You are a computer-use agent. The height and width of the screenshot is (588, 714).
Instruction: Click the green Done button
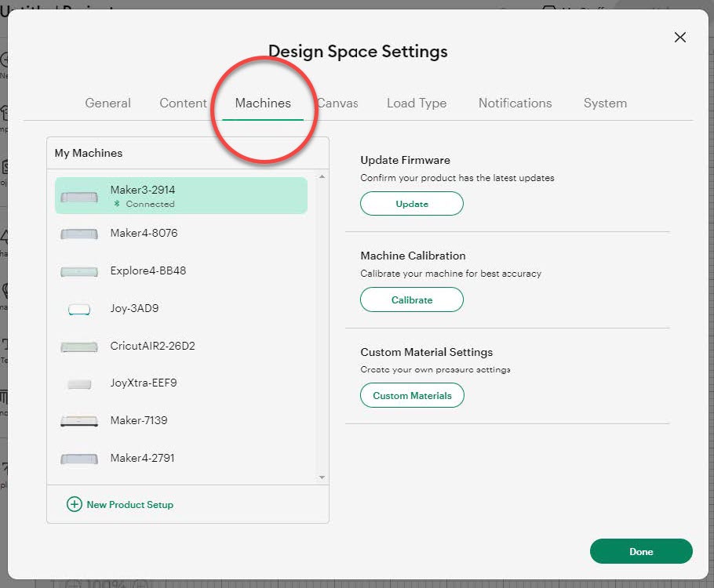tap(641, 551)
